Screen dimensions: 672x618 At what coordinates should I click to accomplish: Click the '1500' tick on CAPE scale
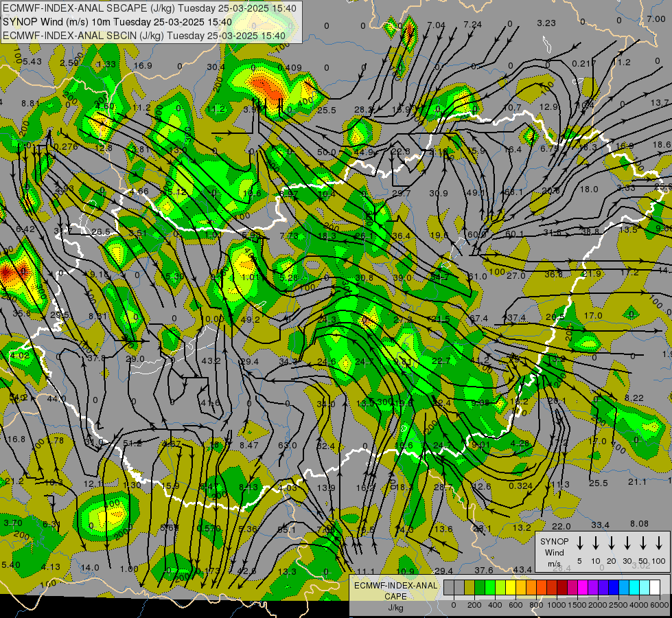pyautogui.click(x=577, y=605)
